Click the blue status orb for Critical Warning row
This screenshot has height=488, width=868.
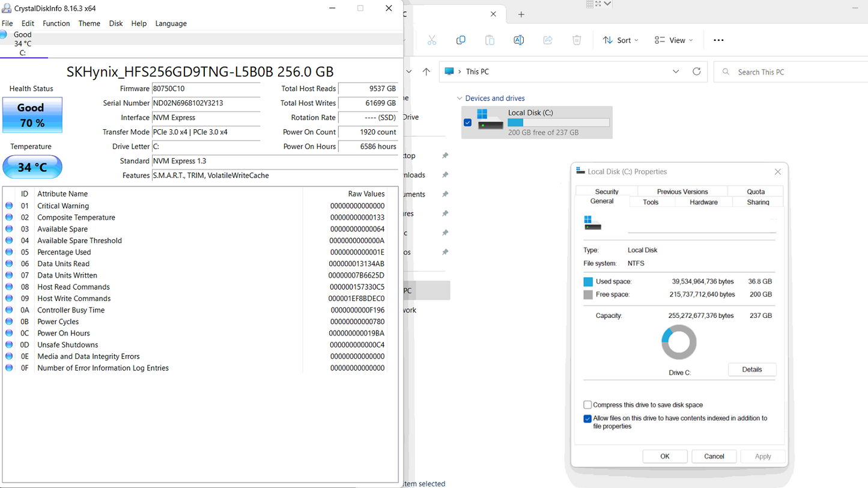[x=9, y=206]
